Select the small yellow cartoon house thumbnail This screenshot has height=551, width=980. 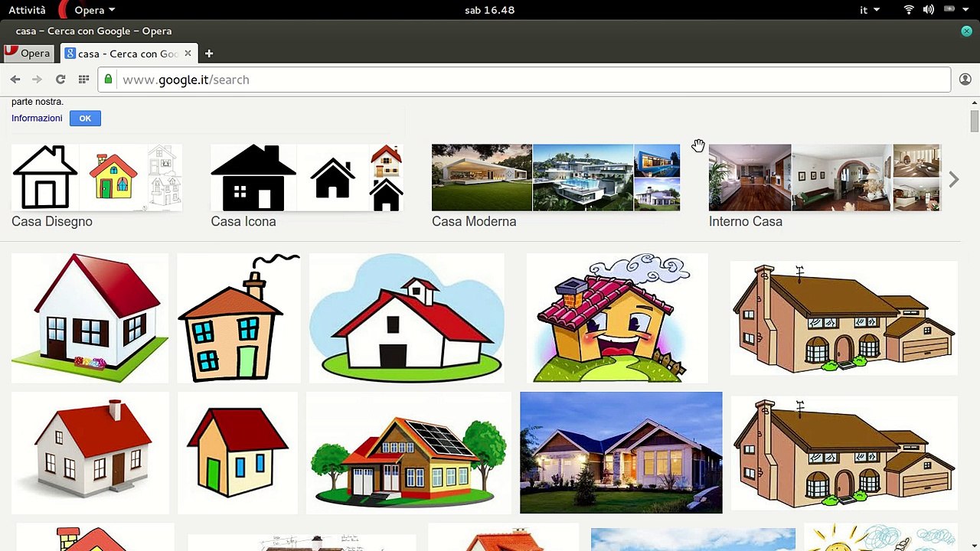tap(113, 178)
